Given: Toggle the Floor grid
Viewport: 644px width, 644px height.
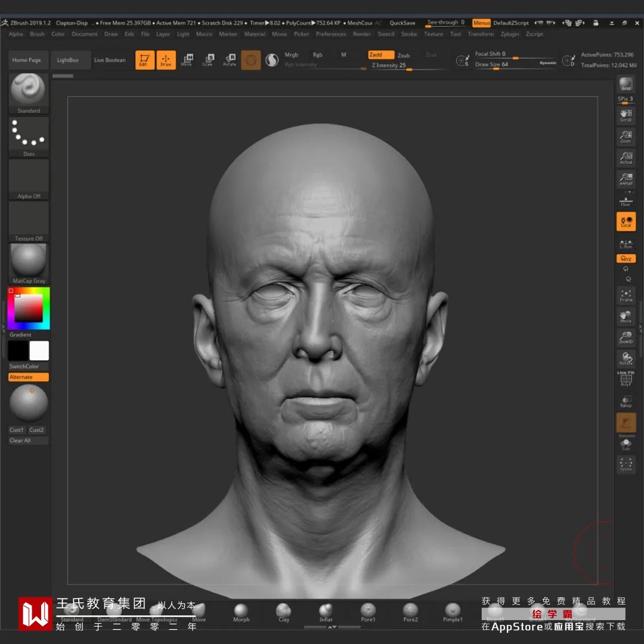Looking at the screenshot, I should [x=626, y=202].
